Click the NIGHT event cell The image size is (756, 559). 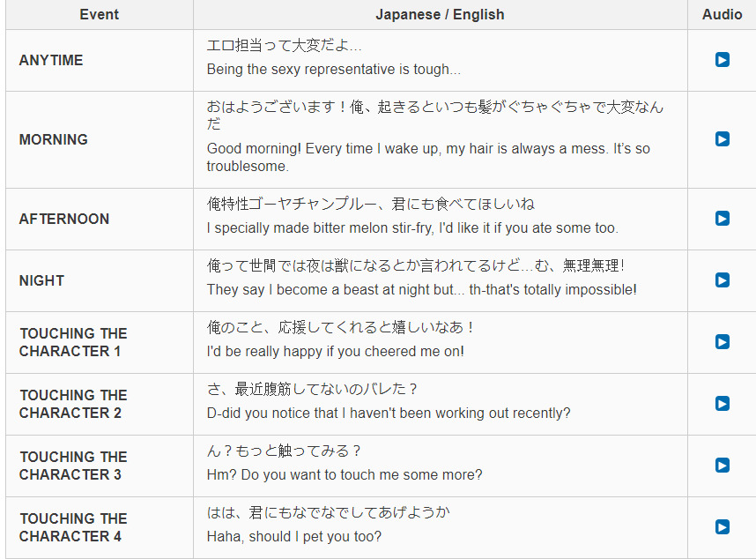[x=41, y=280]
